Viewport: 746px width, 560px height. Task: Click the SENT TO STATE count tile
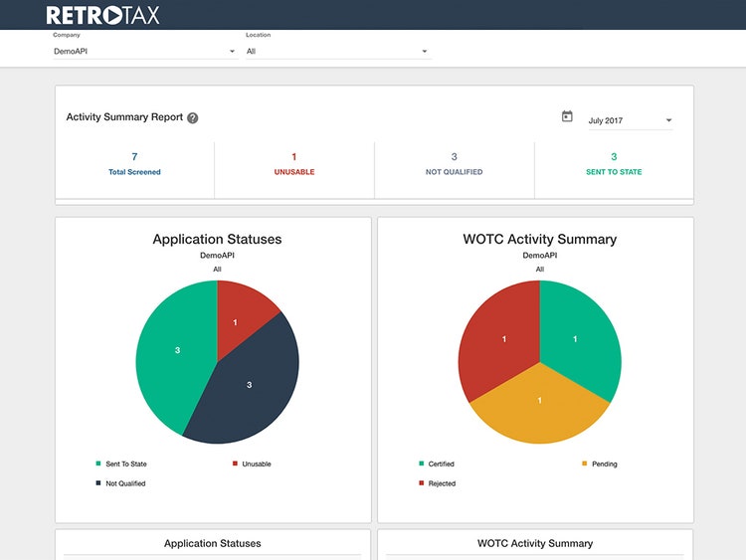click(615, 170)
